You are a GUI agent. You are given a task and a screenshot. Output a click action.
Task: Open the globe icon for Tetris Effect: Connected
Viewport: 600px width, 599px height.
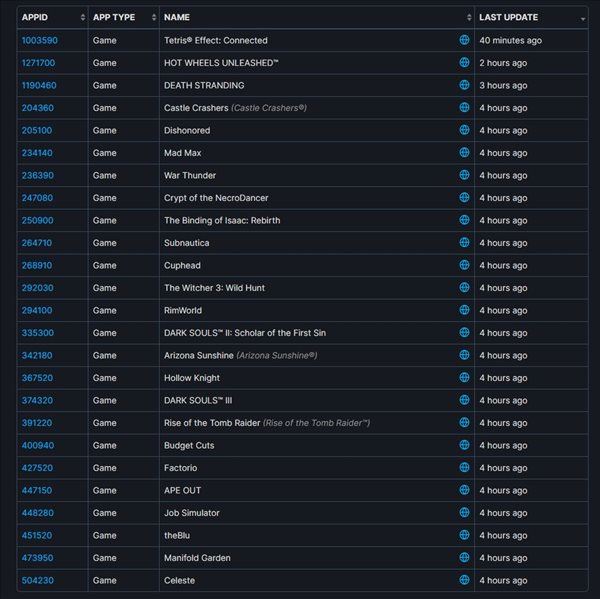click(x=464, y=40)
